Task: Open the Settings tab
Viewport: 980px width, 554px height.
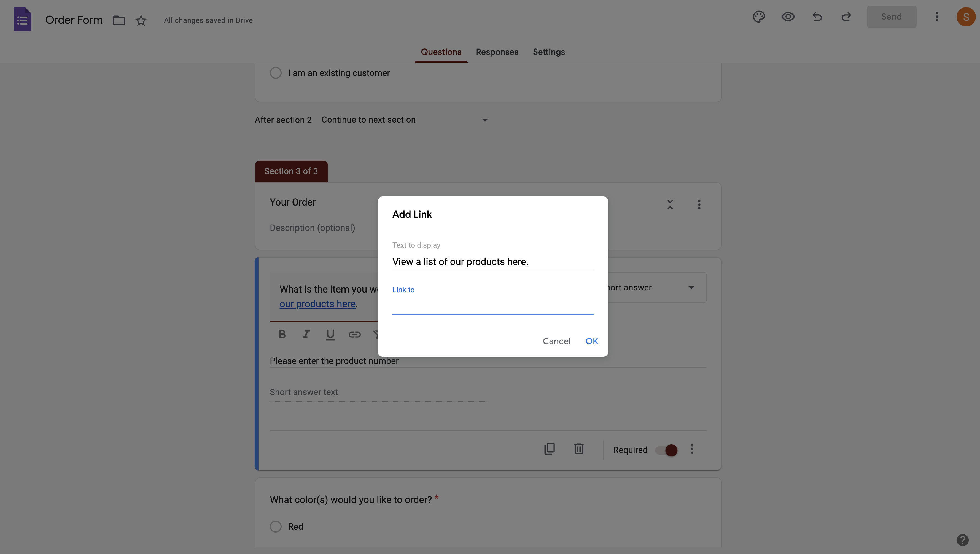Action: pyautogui.click(x=548, y=52)
